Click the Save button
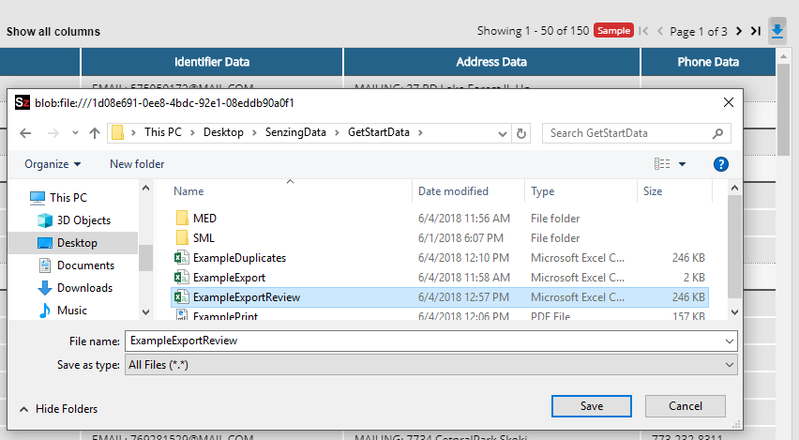The height and width of the screenshot is (440, 799). click(x=591, y=406)
